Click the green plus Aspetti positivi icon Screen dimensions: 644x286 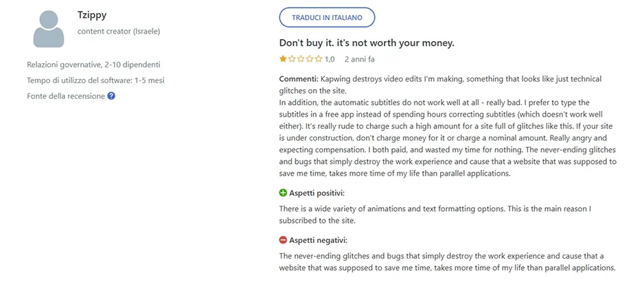(283, 193)
